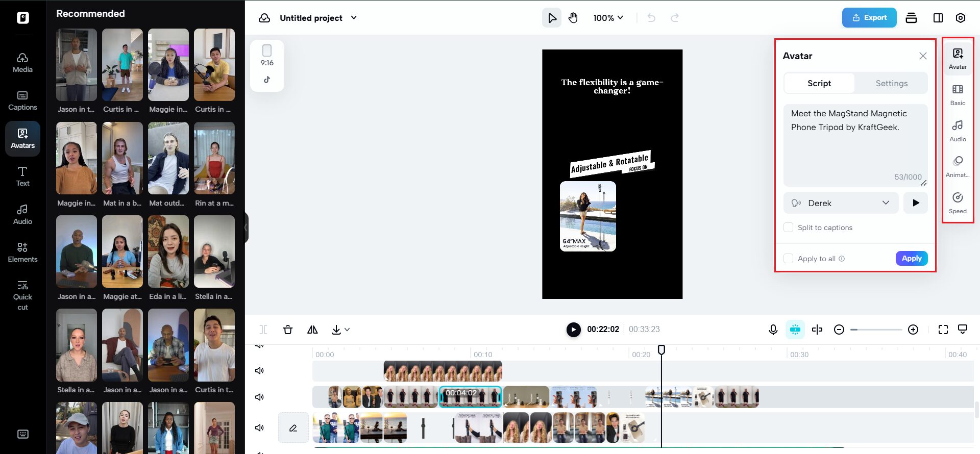
Task: Open the settings icon in top bar
Action: click(x=961, y=18)
